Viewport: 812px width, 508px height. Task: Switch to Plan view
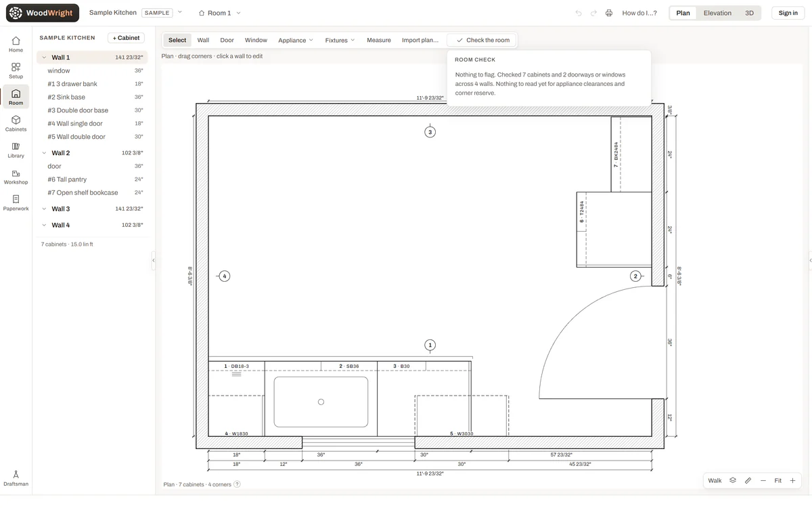683,13
